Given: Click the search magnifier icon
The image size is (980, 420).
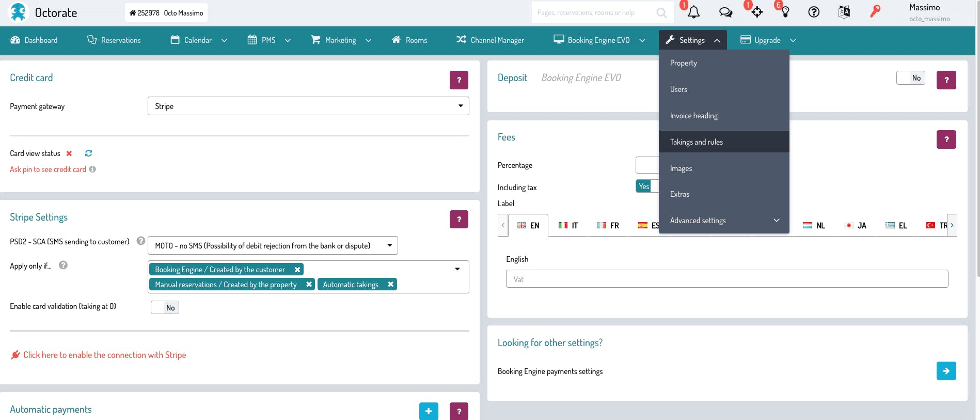Looking at the screenshot, I should click(x=661, y=13).
